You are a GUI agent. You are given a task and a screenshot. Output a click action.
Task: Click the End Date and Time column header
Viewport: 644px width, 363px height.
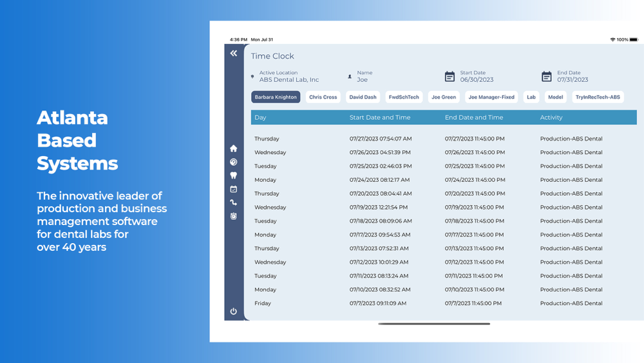coord(474,117)
